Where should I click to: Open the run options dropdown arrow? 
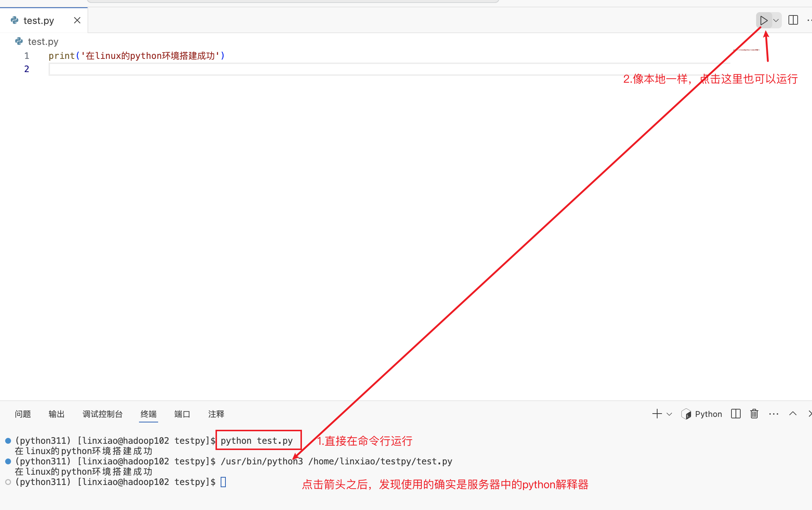tap(776, 20)
